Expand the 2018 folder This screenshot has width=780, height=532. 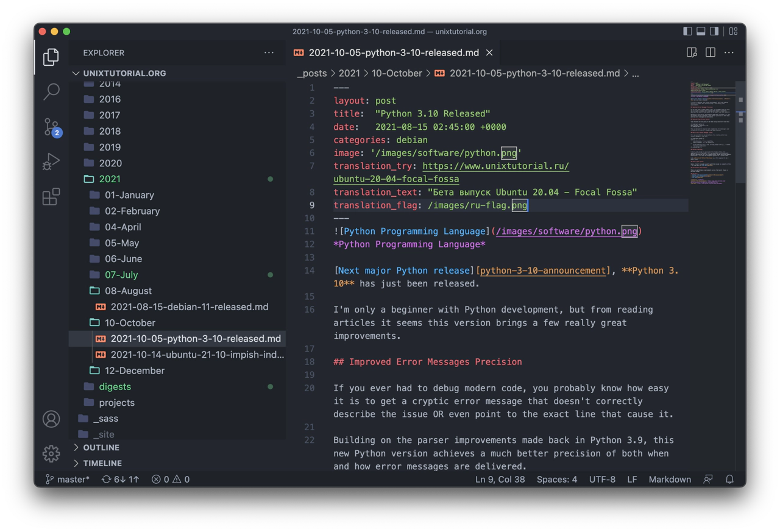coord(177,131)
